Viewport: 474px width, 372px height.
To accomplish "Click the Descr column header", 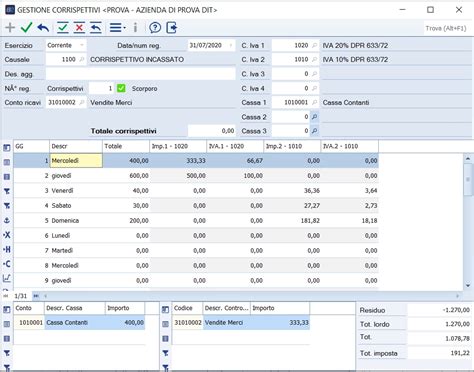I will pyautogui.click(x=76, y=146).
